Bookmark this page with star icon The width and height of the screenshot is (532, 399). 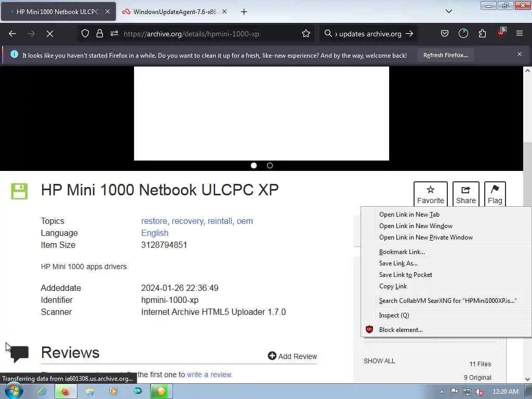306,34
